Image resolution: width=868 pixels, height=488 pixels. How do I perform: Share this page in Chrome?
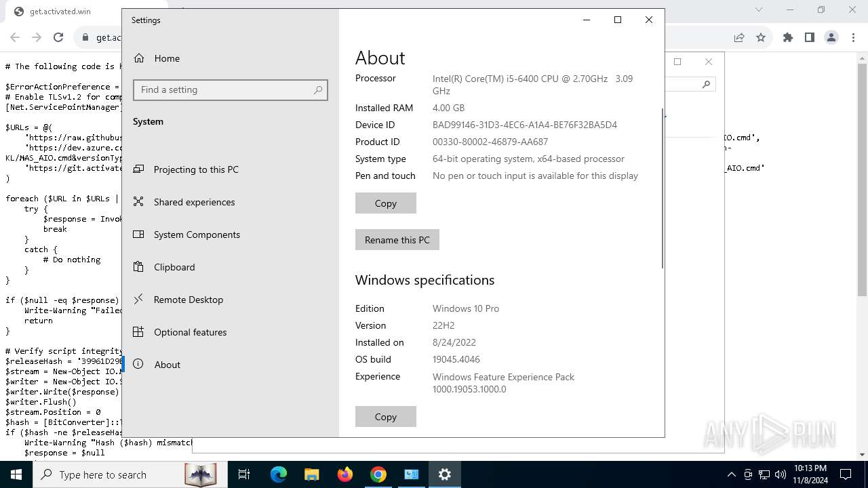coord(739,37)
